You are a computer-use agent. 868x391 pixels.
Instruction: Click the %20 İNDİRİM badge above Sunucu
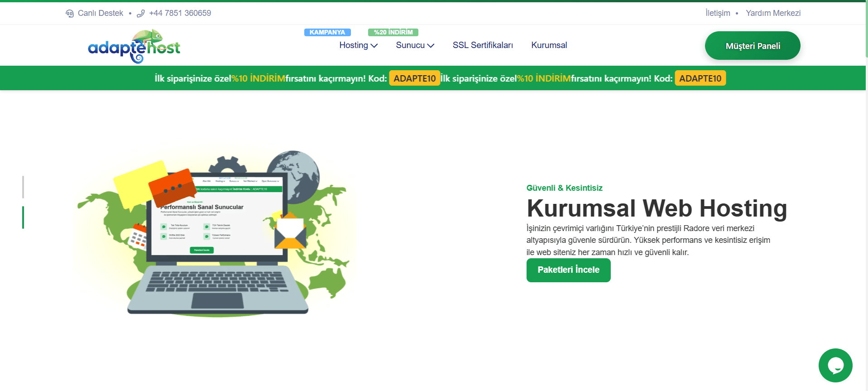[393, 32]
